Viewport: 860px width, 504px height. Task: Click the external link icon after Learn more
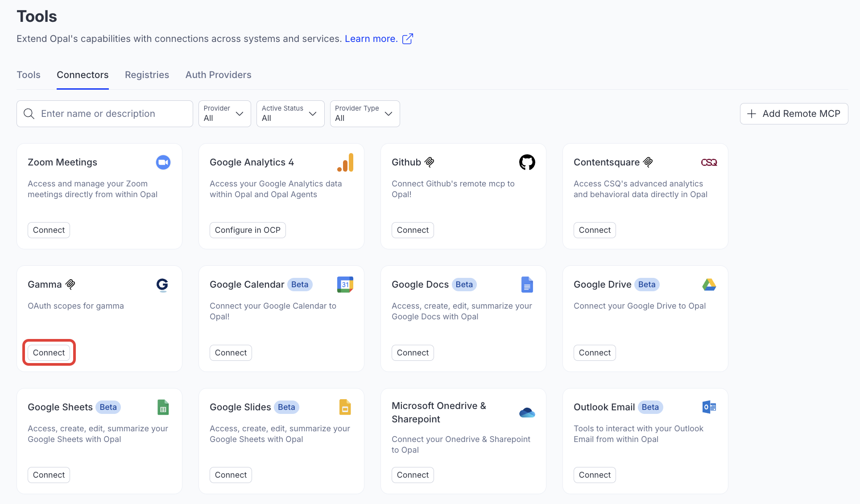[x=408, y=39]
